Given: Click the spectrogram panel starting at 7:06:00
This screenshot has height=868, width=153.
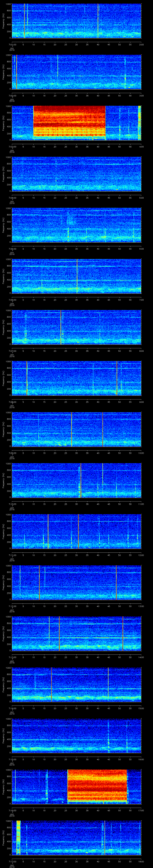Looking at the screenshot, I should coord(76,276).
